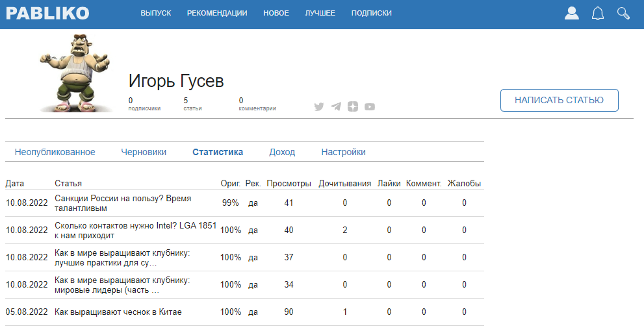This screenshot has width=644, height=333.
Task: Select the '99%' originality value
Action: pyautogui.click(x=231, y=203)
